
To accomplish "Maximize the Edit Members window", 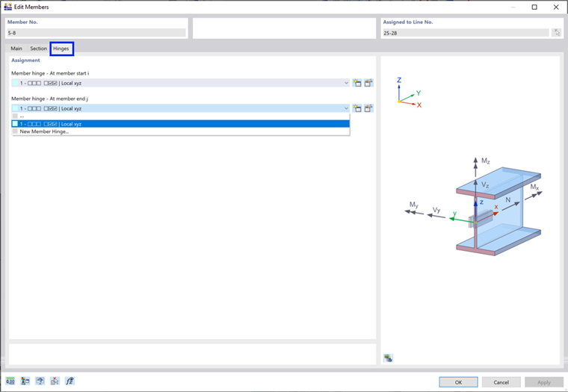I will (534, 7).
